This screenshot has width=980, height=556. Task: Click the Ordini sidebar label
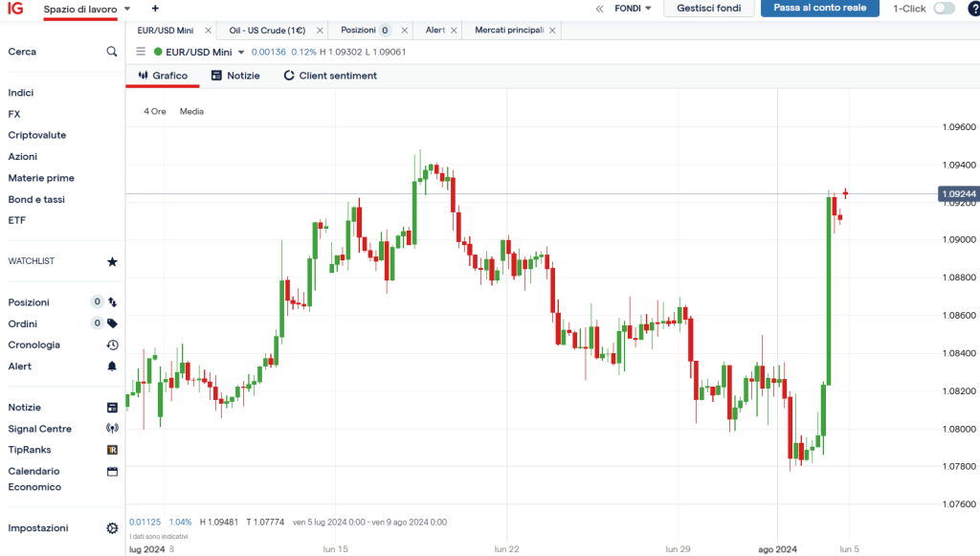(x=23, y=323)
